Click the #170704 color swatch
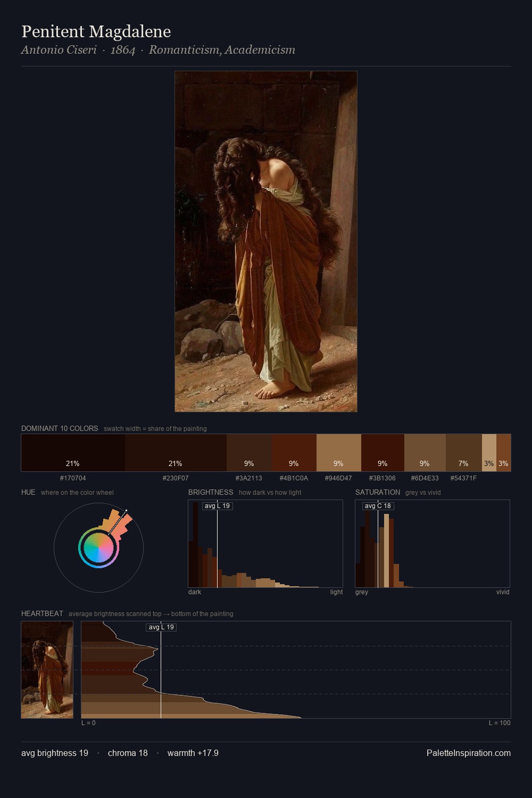Screen dimensions: 532x798 pos(73,453)
